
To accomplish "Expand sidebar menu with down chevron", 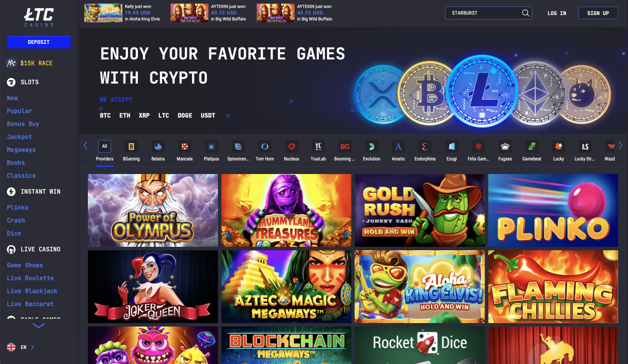I will pos(39,326).
